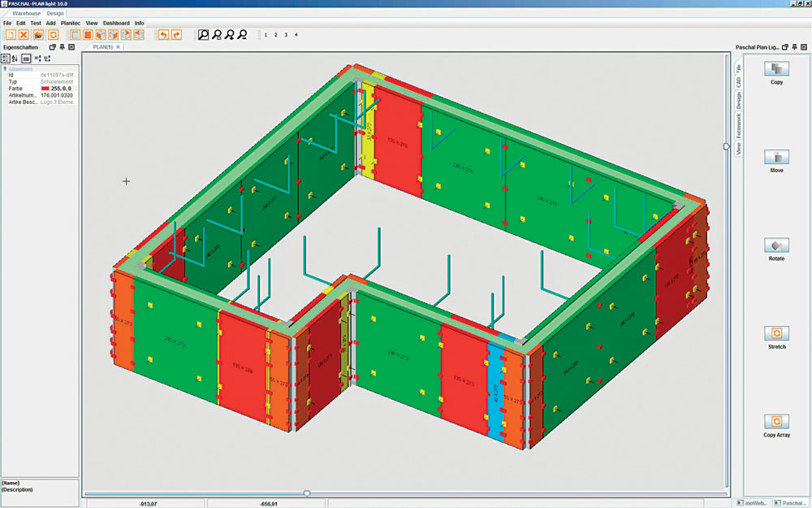This screenshot has width=812, height=508.
Task: Click the orange X delete icon
Action: point(24,35)
